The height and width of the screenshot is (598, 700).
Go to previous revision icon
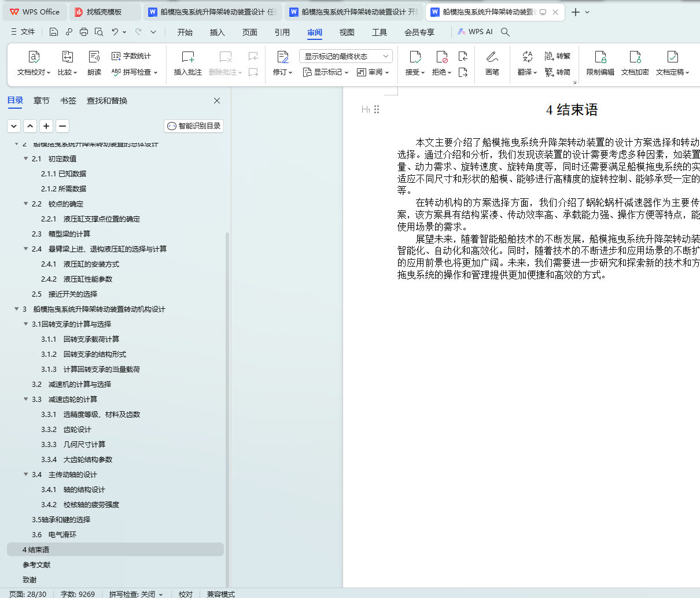[x=463, y=56]
